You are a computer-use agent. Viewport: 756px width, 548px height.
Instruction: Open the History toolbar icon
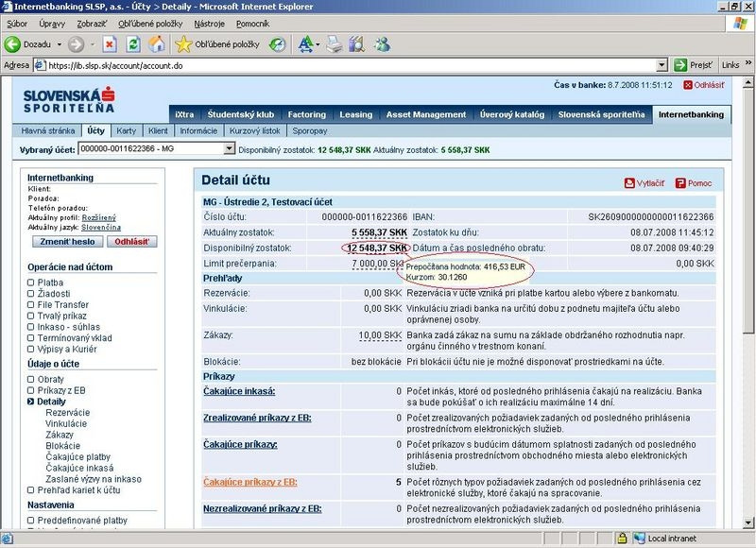point(278,43)
